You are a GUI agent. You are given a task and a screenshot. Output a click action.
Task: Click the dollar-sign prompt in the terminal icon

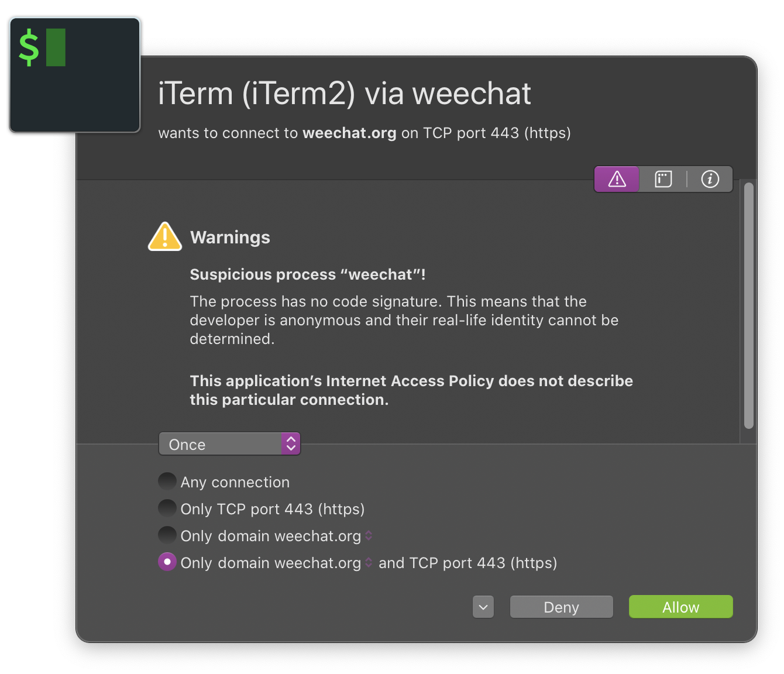pos(28,47)
